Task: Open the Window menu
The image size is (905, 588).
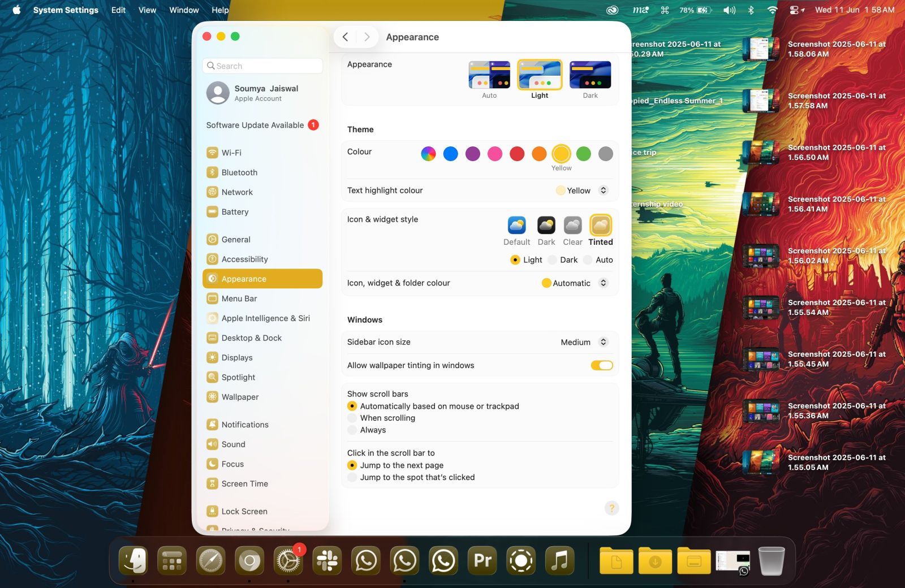Action: click(184, 10)
